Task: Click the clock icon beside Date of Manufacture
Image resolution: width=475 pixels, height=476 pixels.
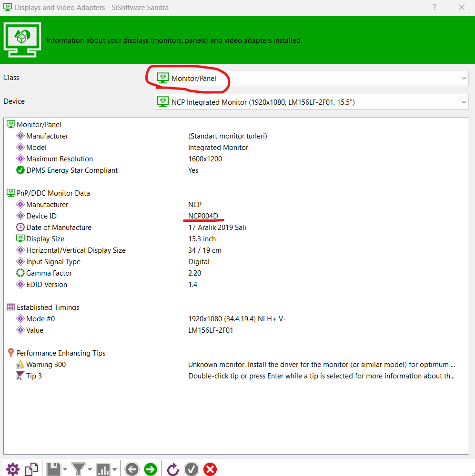Action: coord(20,227)
